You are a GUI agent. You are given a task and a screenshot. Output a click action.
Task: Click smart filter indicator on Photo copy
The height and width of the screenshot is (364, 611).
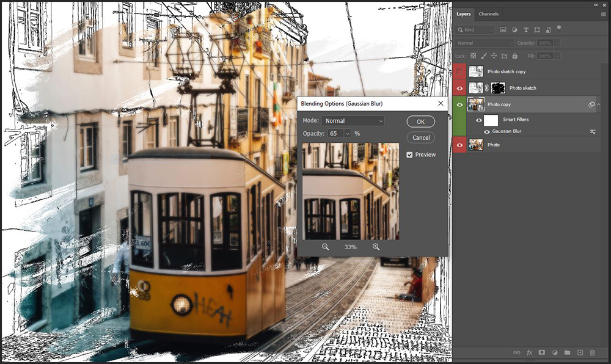pyautogui.click(x=591, y=104)
